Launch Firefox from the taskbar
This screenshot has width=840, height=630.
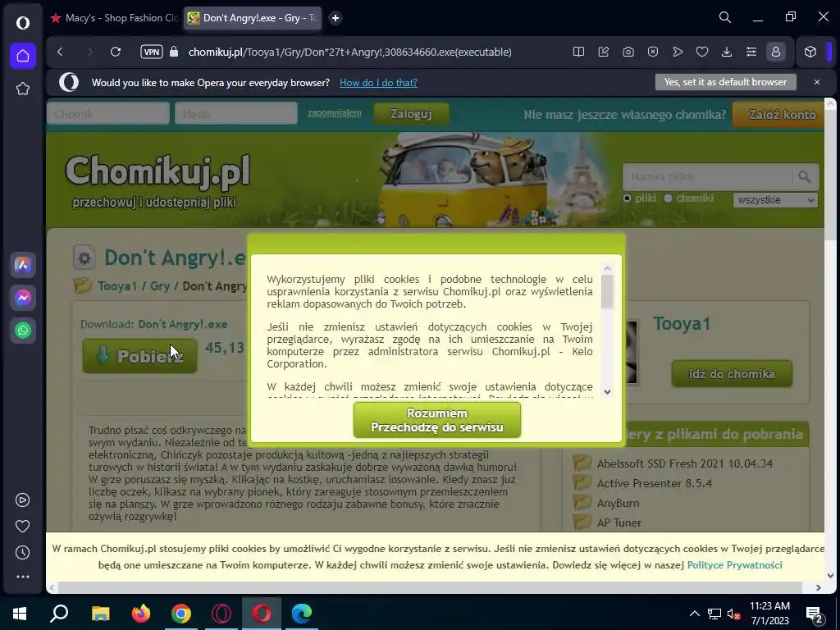tap(141, 614)
